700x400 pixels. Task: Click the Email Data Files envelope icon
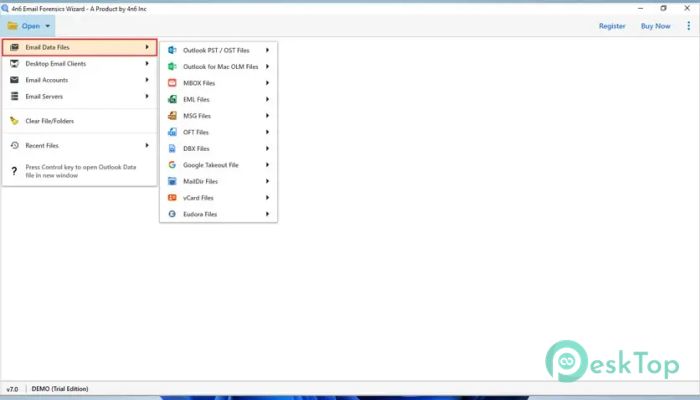14,47
